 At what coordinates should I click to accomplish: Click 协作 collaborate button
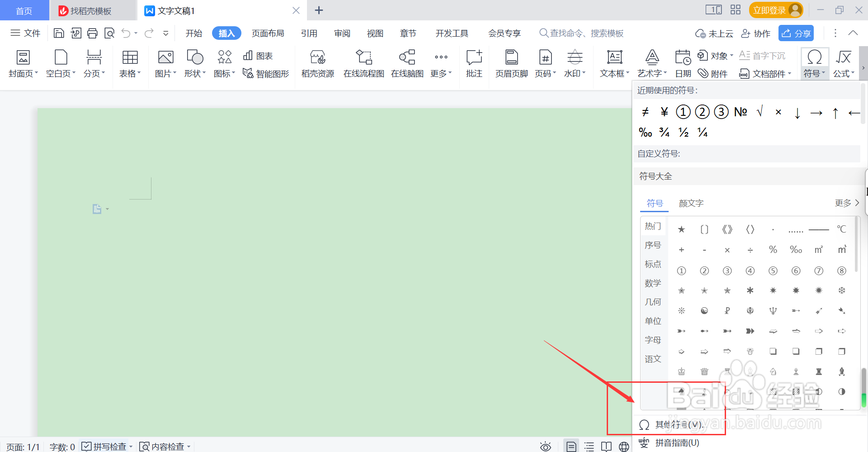tap(756, 33)
